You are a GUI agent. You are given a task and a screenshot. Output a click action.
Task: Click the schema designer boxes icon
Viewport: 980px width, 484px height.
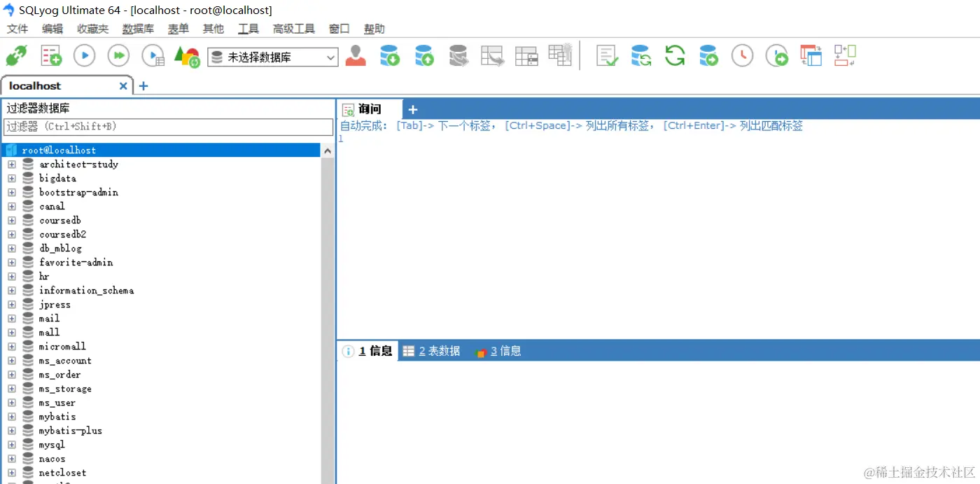(x=845, y=55)
